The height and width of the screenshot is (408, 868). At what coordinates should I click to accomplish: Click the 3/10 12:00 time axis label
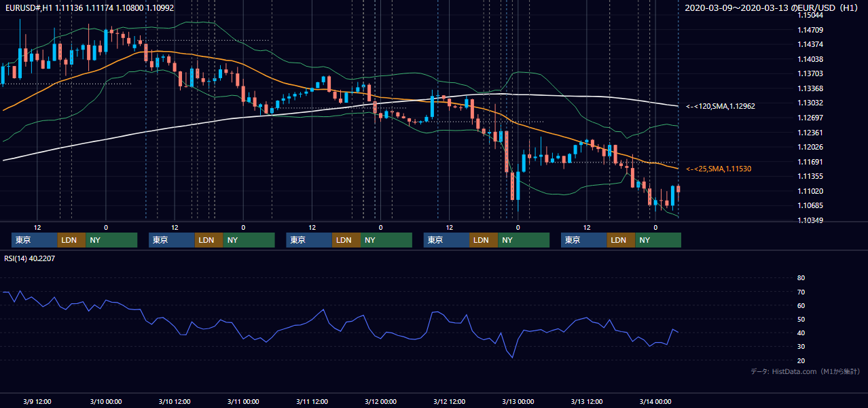point(175,401)
